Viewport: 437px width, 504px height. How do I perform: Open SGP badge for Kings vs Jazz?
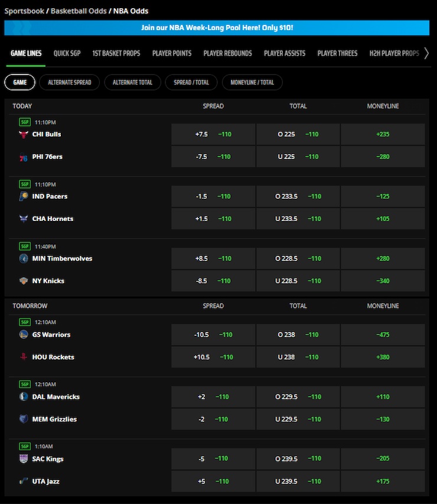25,447
